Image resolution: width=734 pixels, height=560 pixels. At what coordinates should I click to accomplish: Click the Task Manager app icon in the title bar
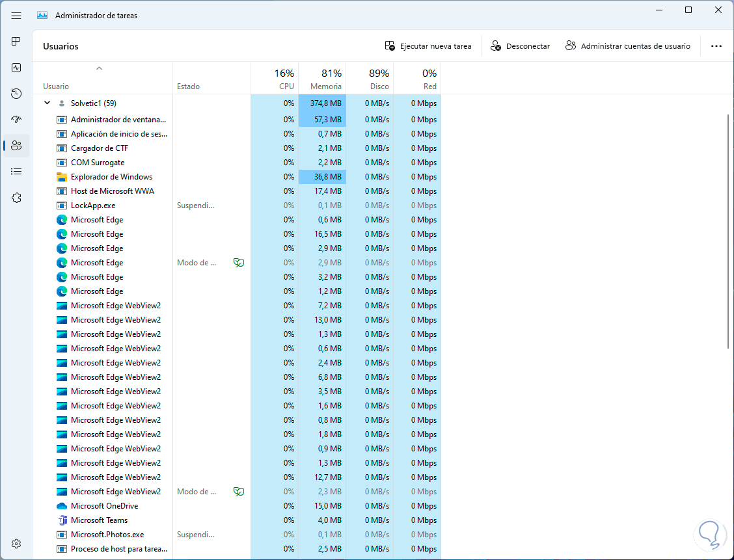tap(42, 16)
